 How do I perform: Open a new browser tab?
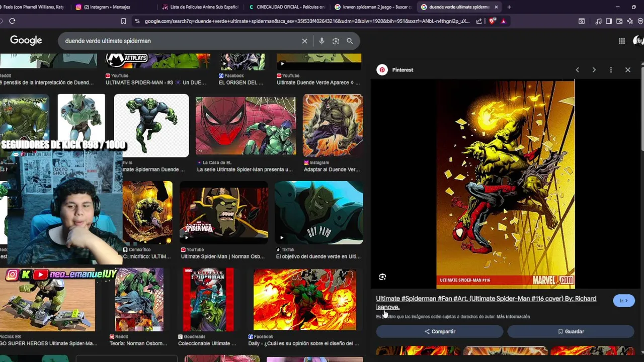click(509, 7)
